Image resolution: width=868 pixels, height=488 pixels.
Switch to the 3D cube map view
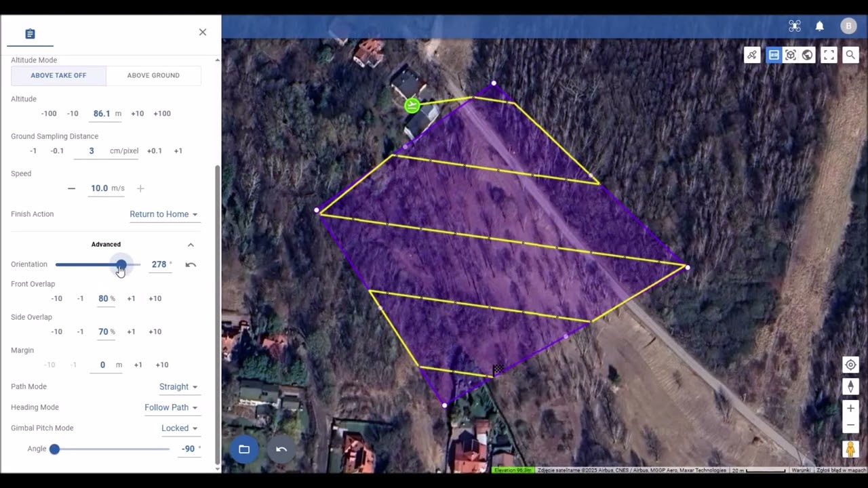(x=791, y=55)
